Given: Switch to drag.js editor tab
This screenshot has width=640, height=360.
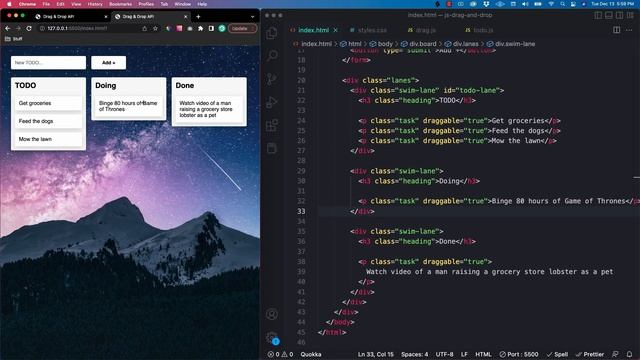Looking at the screenshot, I should [422, 30].
